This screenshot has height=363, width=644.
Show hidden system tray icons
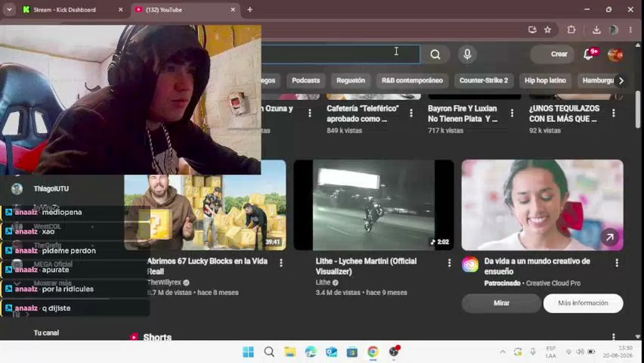click(x=502, y=352)
